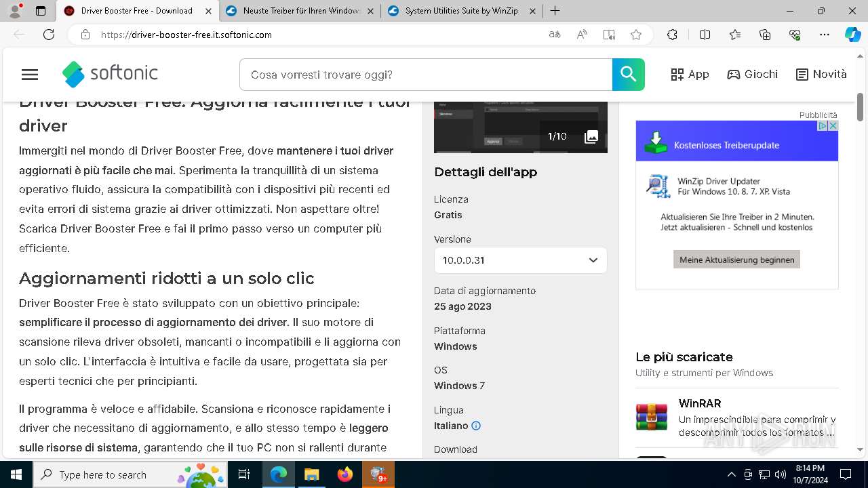Open Immersive Reader icon
Screen dimensions: 868x488
point(609,35)
